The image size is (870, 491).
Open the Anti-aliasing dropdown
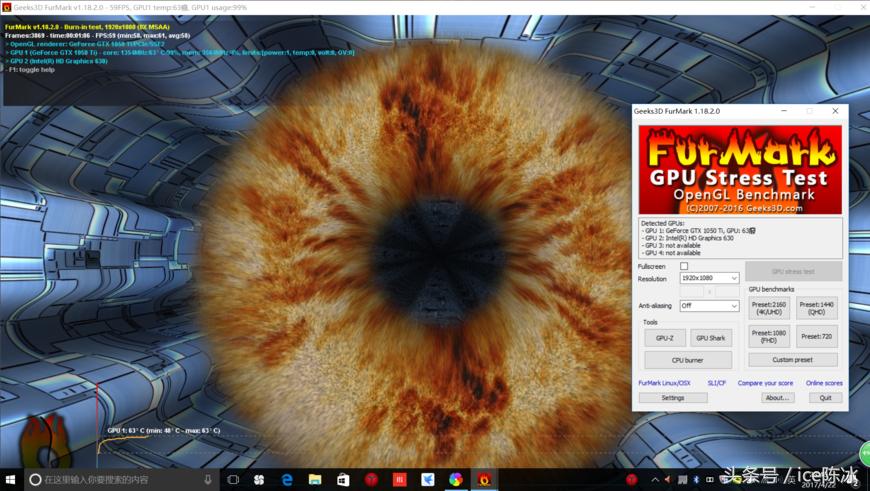pos(709,306)
